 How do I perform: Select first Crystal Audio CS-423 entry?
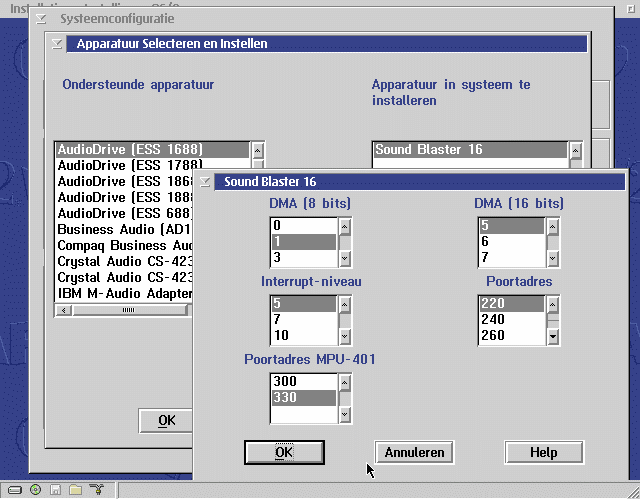coord(124,262)
